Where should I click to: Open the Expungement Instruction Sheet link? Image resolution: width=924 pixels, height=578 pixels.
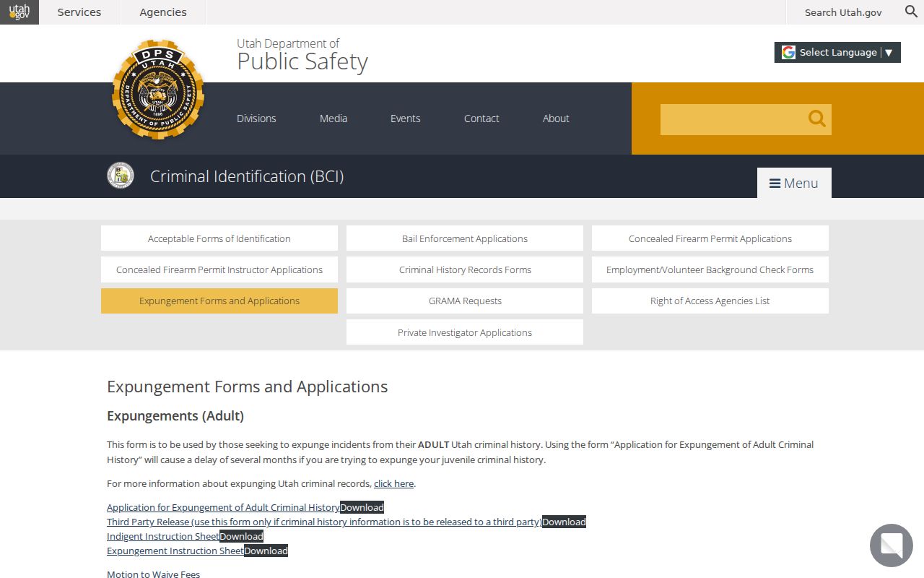pyautogui.click(x=175, y=551)
